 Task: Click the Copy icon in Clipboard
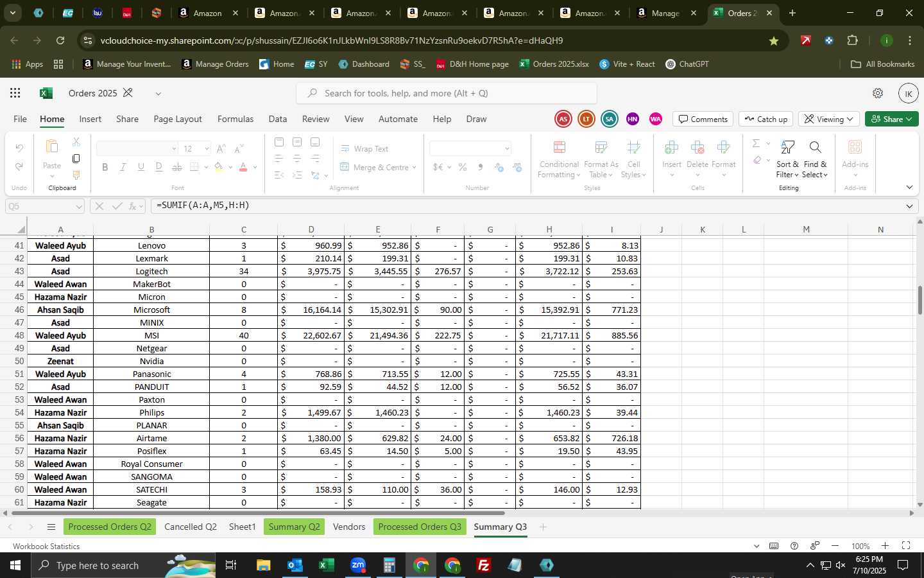(76, 158)
